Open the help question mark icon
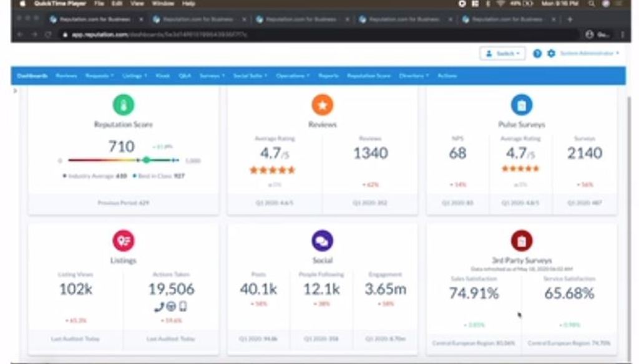Screen dimensions: 639x364 [x=538, y=54]
